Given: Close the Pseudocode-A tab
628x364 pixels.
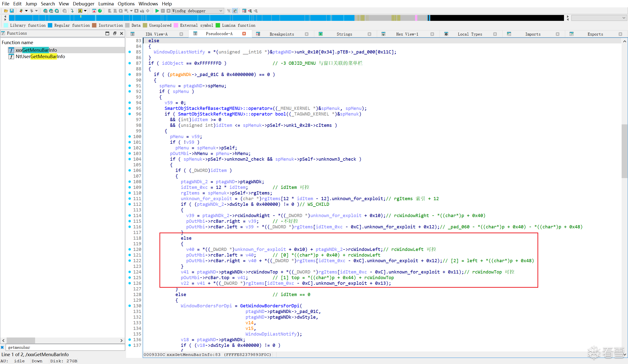Looking at the screenshot, I should pos(244,34).
